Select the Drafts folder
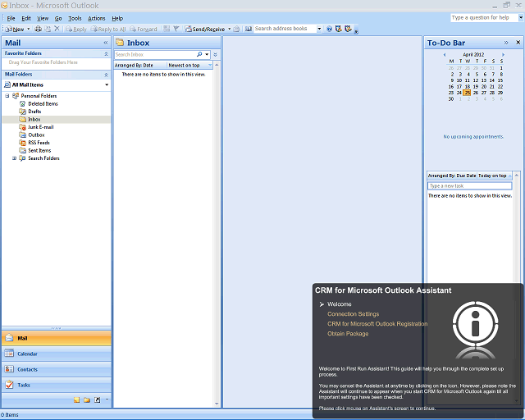525x420 pixels. pyautogui.click(x=34, y=112)
